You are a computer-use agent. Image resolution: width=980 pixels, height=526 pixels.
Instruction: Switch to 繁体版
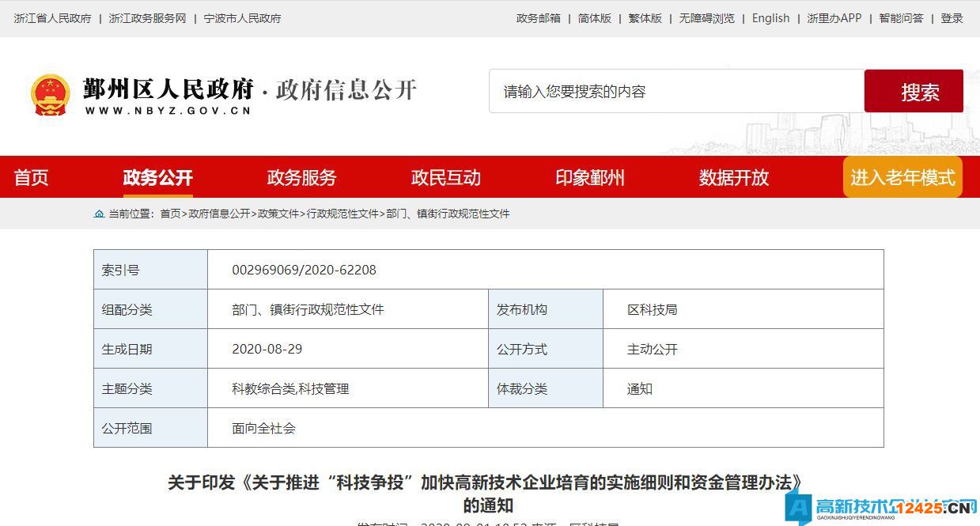coord(645,18)
